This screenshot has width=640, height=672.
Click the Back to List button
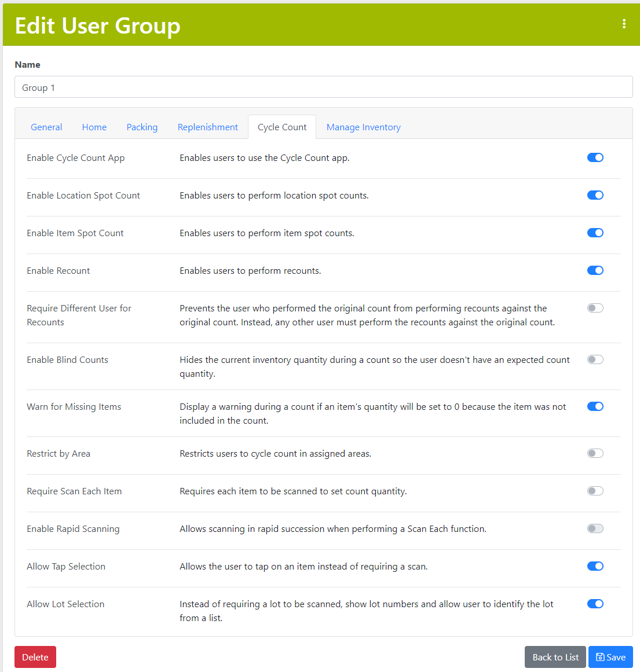tap(555, 657)
